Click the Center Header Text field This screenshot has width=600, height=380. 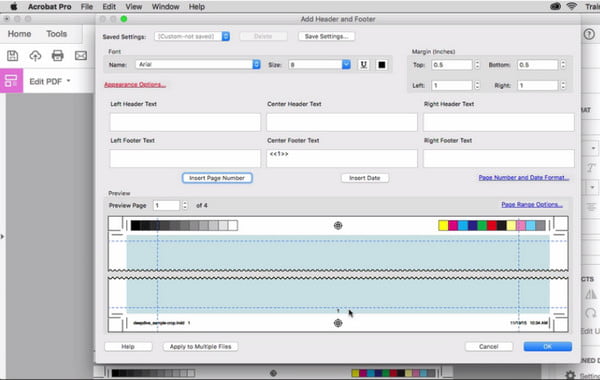342,122
